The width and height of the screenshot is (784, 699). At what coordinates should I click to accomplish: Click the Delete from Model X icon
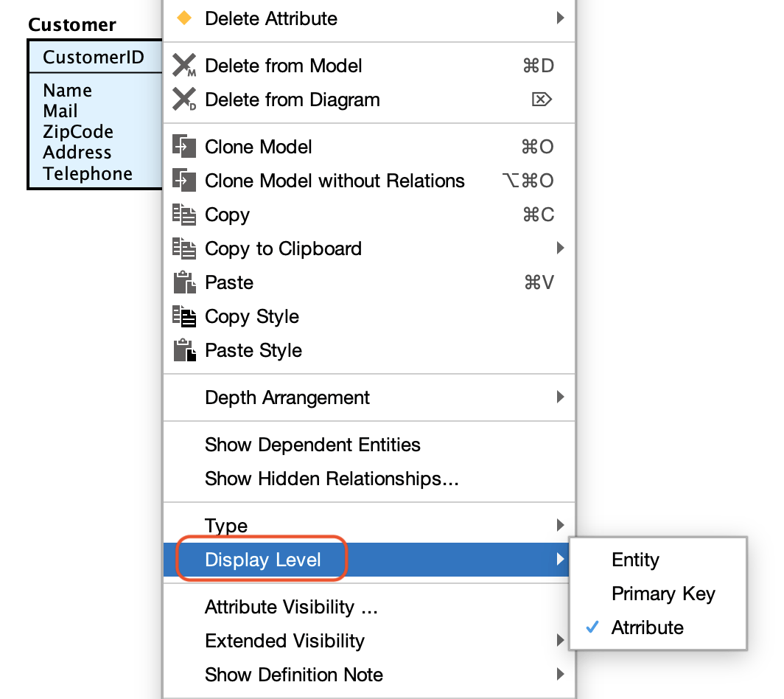tap(184, 66)
